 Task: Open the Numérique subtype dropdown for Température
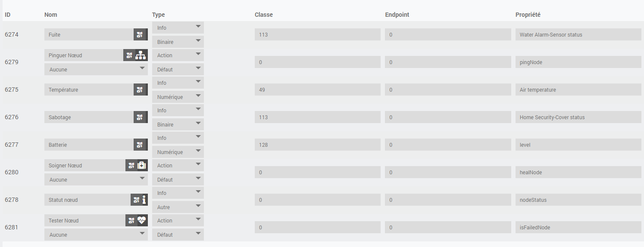[x=178, y=97]
